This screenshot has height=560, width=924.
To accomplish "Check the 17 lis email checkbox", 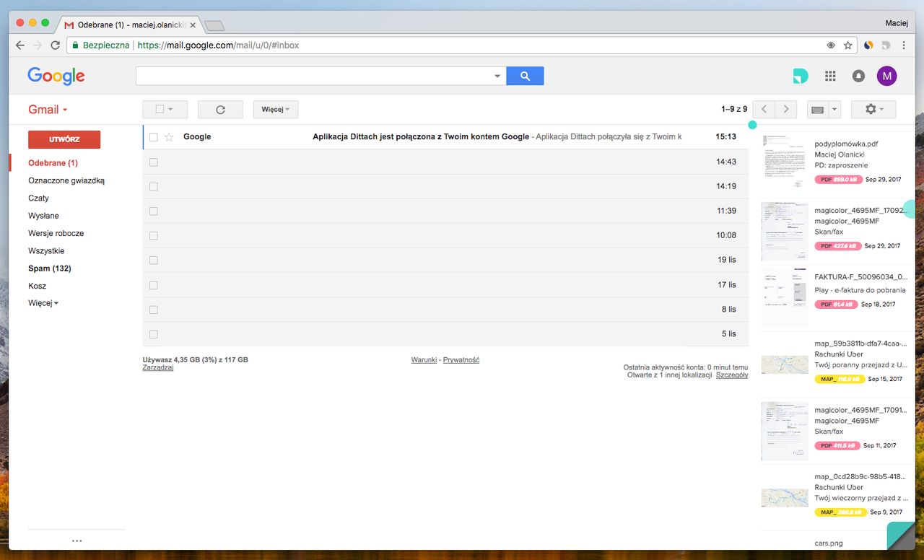I will 153,284.
